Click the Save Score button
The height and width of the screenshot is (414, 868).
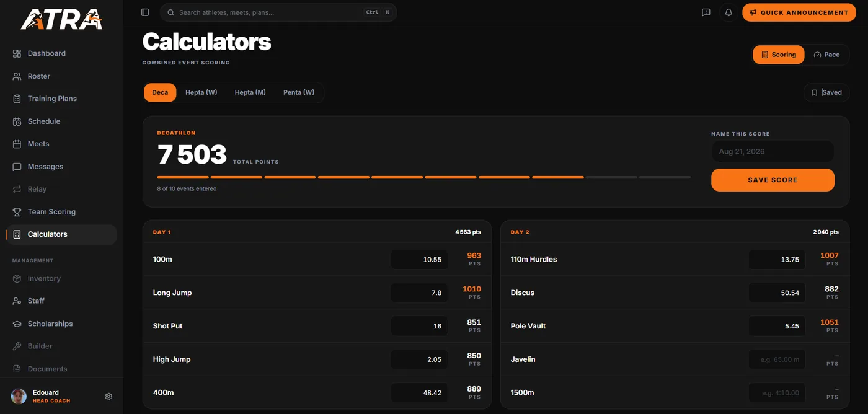click(x=773, y=180)
